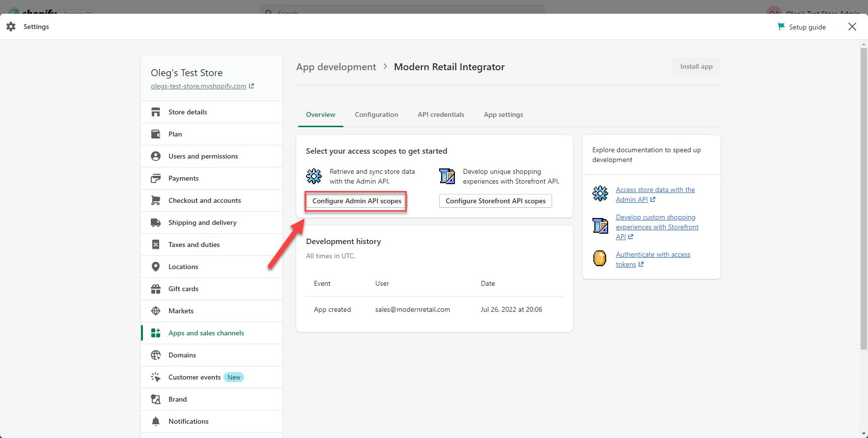This screenshot has width=868, height=438.
Task: Select Payments in the sidebar
Action: tap(212, 178)
